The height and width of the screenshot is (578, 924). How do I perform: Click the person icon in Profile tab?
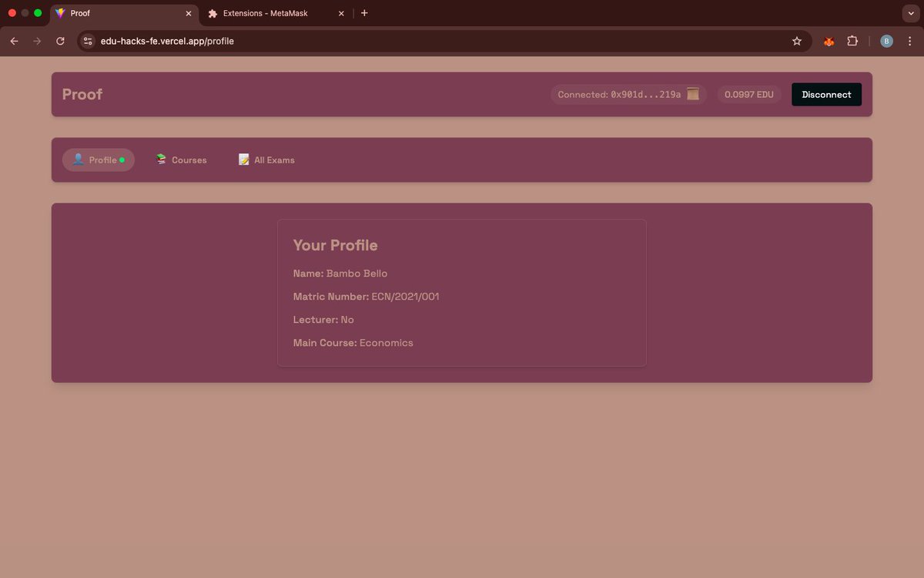(x=78, y=160)
